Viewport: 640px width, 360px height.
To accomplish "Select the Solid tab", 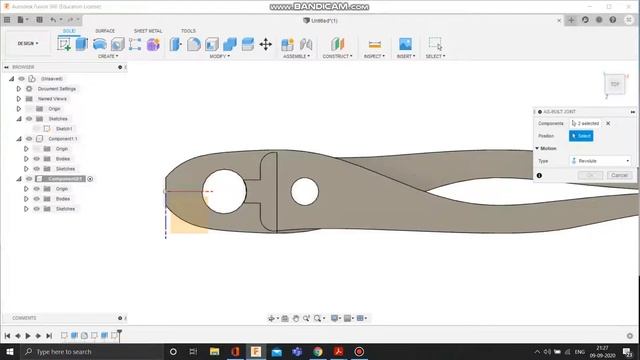I will click(x=69, y=31).
